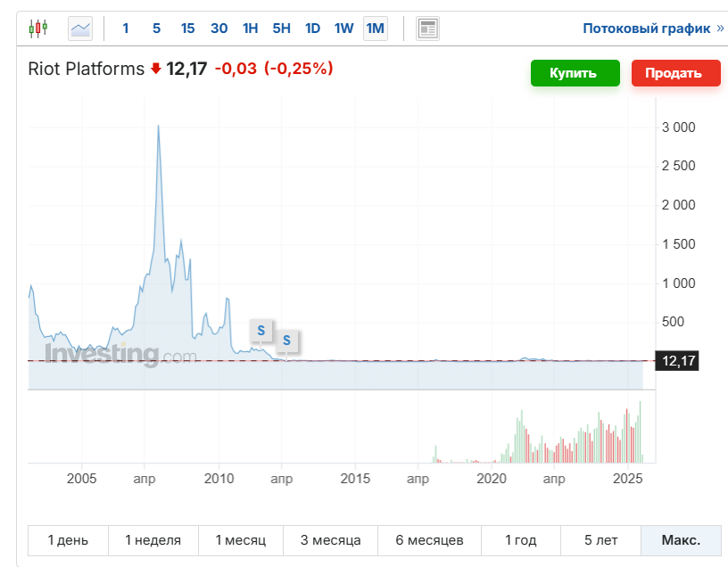
Task: Set chart interval to 15 minutes
Action: click(x=187, y=29)
